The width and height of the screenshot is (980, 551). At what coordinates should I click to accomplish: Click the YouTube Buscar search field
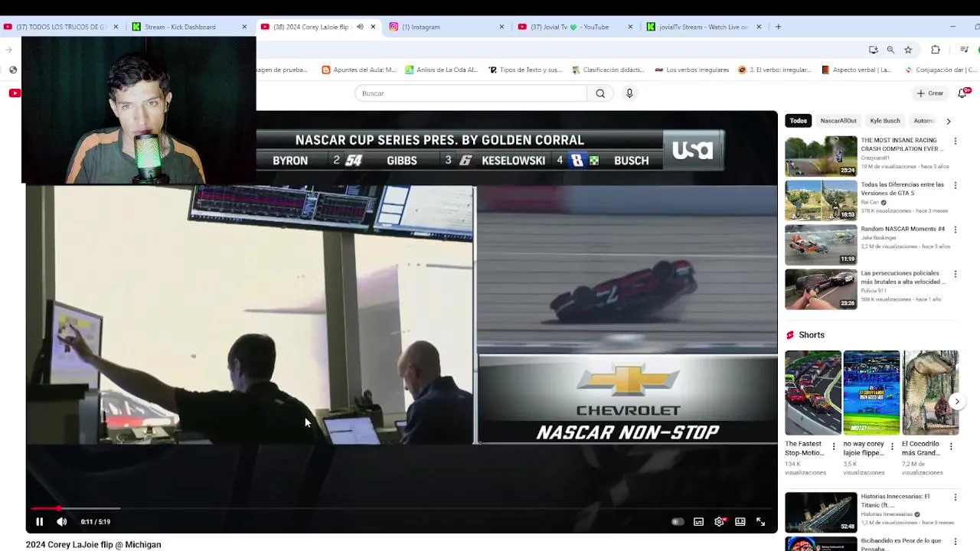click(471, 93)
